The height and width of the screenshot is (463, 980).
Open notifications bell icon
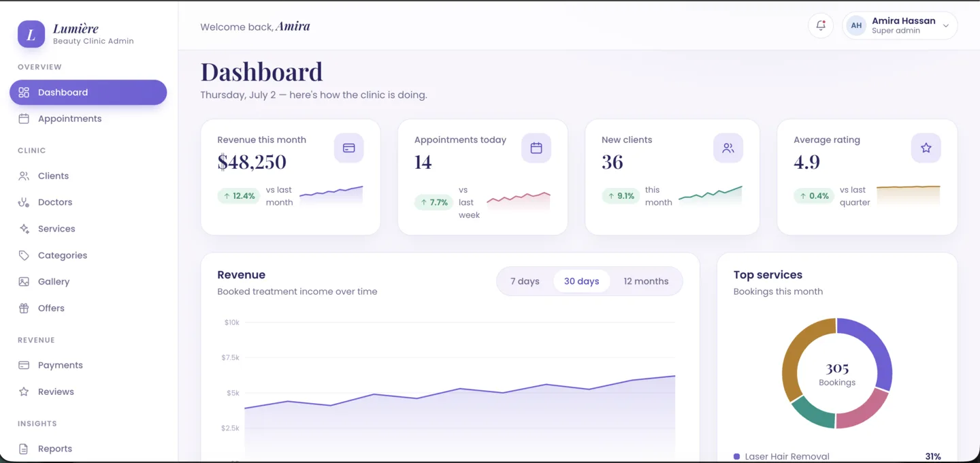[x=821, y=26]
